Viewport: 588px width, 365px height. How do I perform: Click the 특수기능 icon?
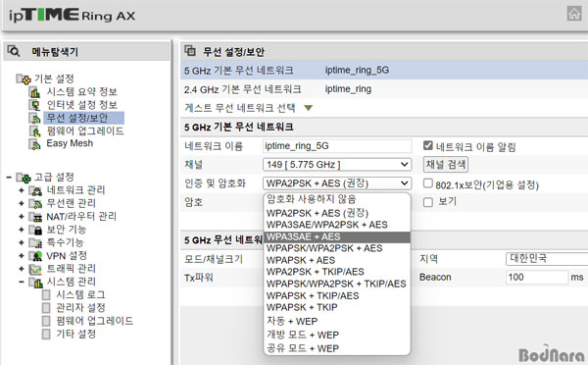35,242
